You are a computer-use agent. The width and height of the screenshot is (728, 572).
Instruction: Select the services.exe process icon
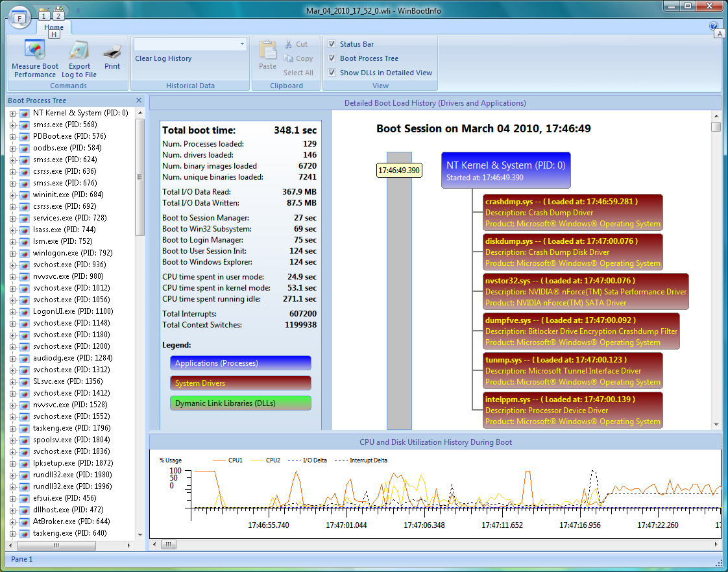pyautogui.click(x=25, y=218)
